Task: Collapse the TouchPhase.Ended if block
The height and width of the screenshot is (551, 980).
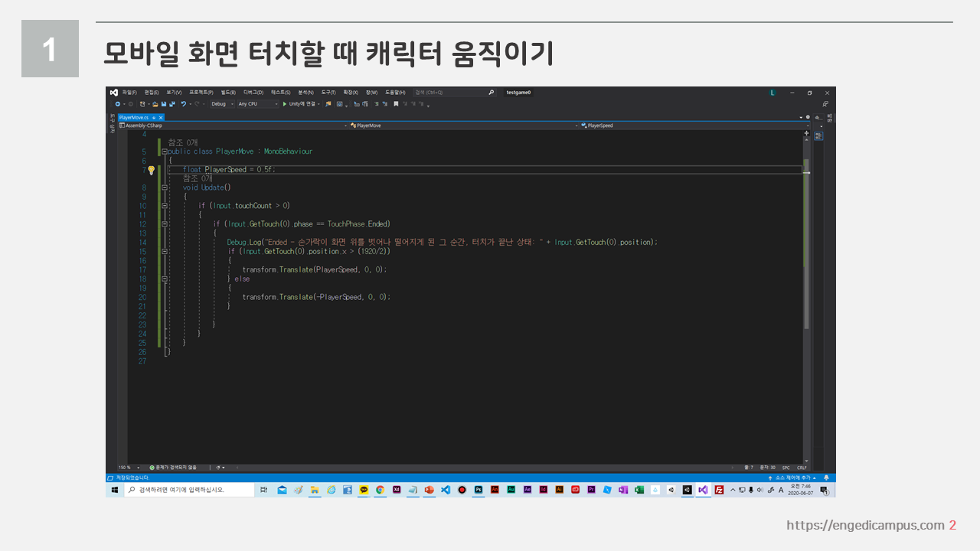Action: coord(165,224)
